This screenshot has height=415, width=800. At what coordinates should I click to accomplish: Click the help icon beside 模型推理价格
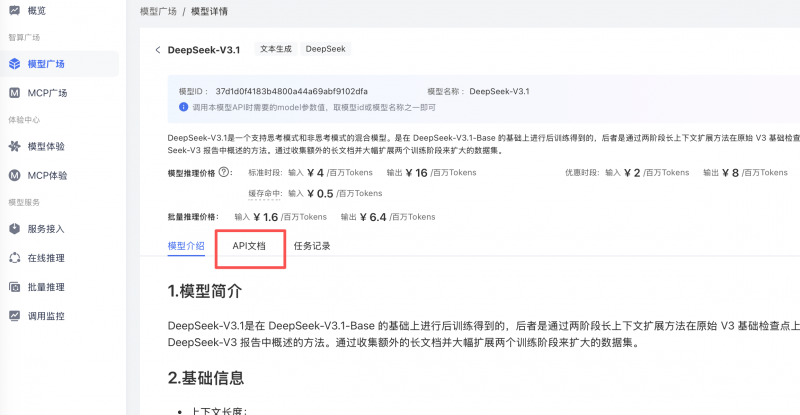point(225,172)
